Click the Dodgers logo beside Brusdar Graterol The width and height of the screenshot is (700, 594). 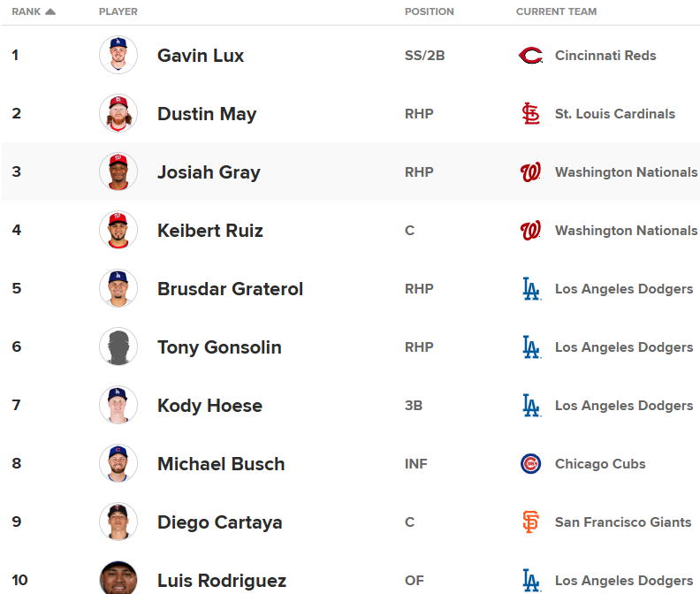[x=530, y=289]
